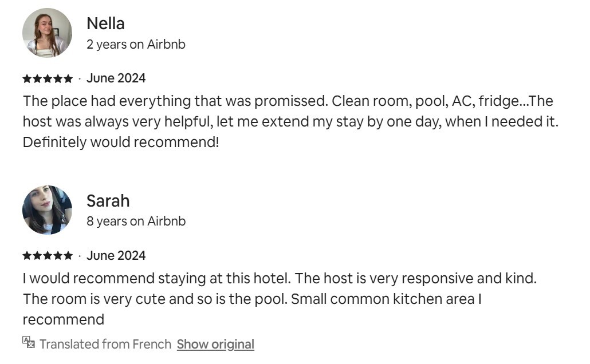Click June 2024 date on Nella's review
This screenshot has height=364, width=590.
pyautogui.click(x=116, y=78)
